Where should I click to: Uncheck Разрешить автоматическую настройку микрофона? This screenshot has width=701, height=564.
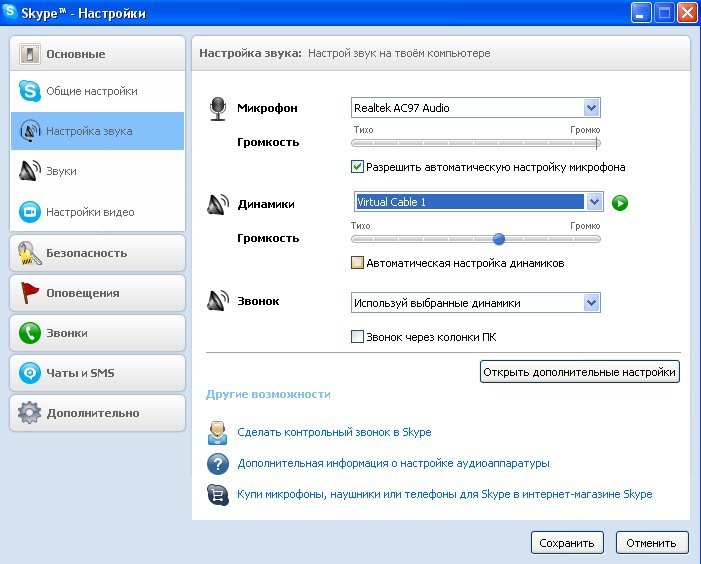coord(358,167)
